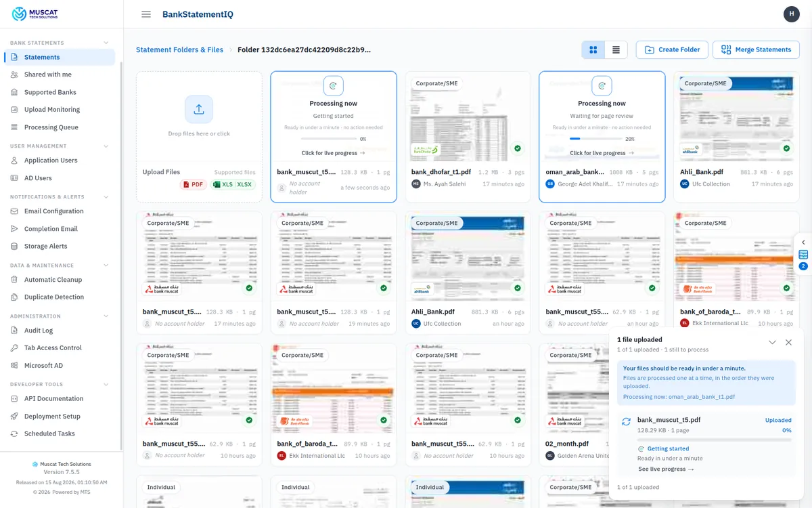This screenshot has height=508, width=812.
Task: Click Drop files here or click
Action: coord(199,133)
